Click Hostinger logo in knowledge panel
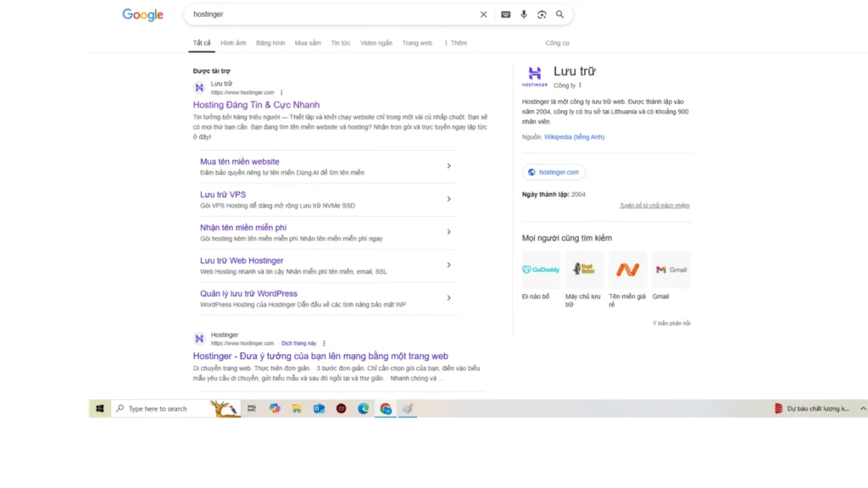 (x=534, y=75)
